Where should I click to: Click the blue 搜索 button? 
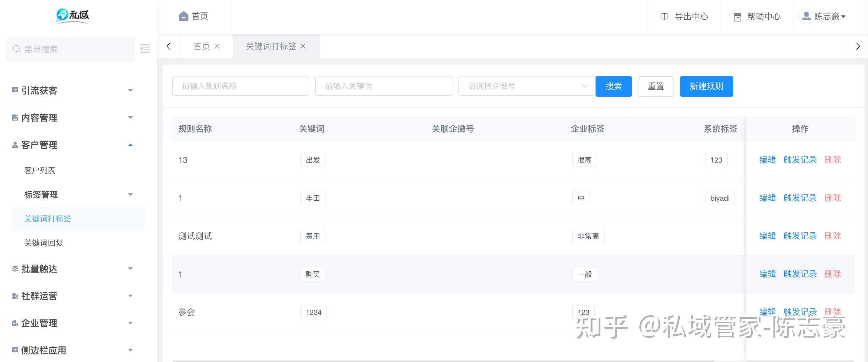(x=613, y=86)
